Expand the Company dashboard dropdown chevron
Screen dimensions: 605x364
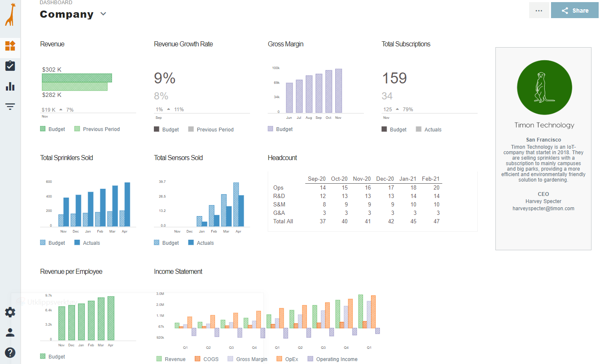103,14
